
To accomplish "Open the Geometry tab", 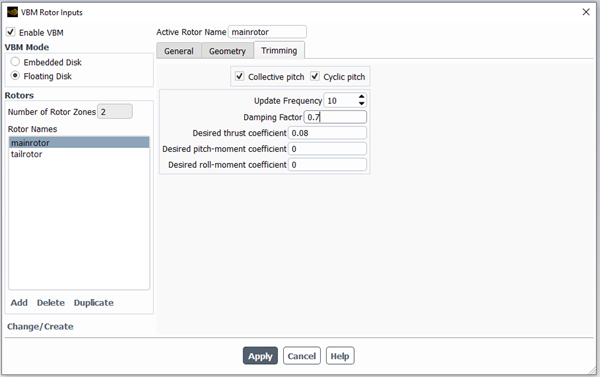I will pyautogui.click(x=227, y=51).
